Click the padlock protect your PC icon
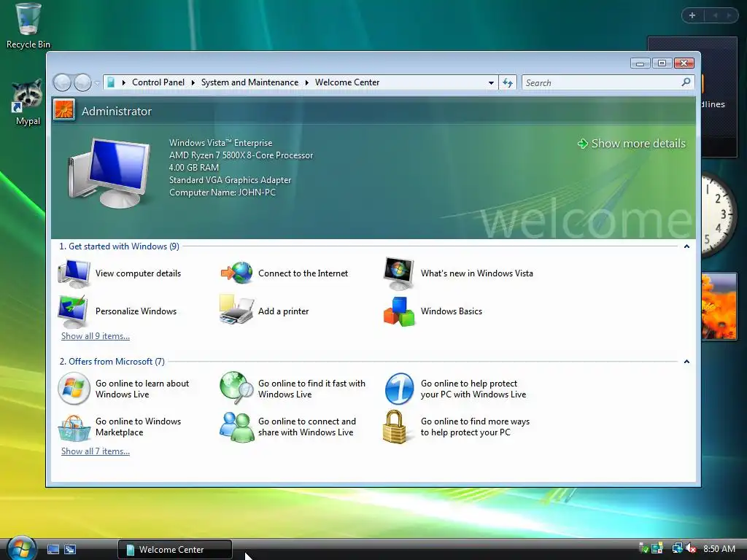 (x=395, y=427)
